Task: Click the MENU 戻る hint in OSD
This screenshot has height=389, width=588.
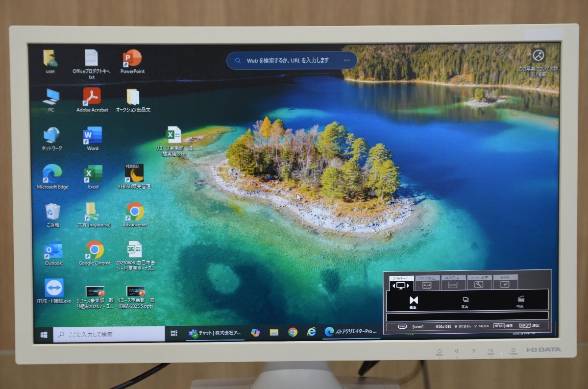Action: pos(503,325)
